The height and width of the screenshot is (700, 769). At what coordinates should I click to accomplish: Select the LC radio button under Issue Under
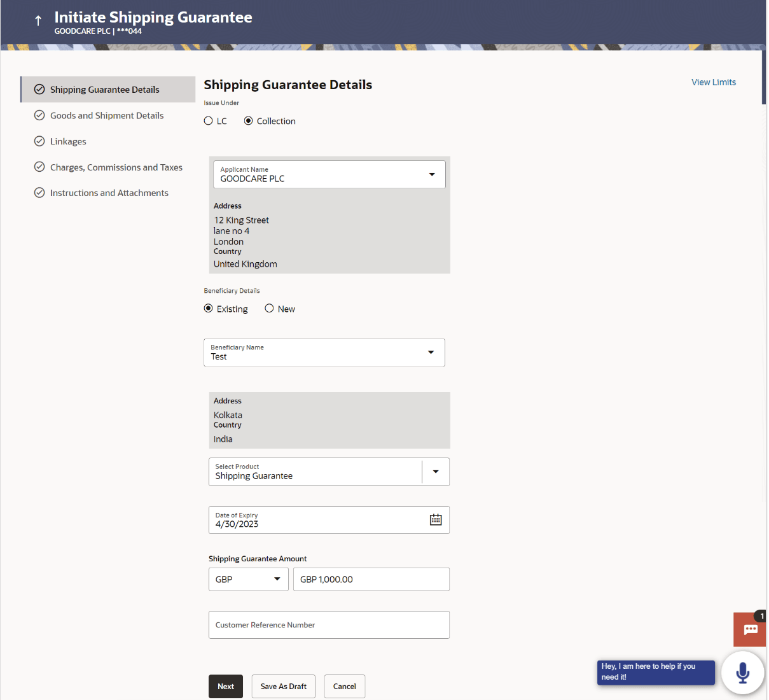209,120
